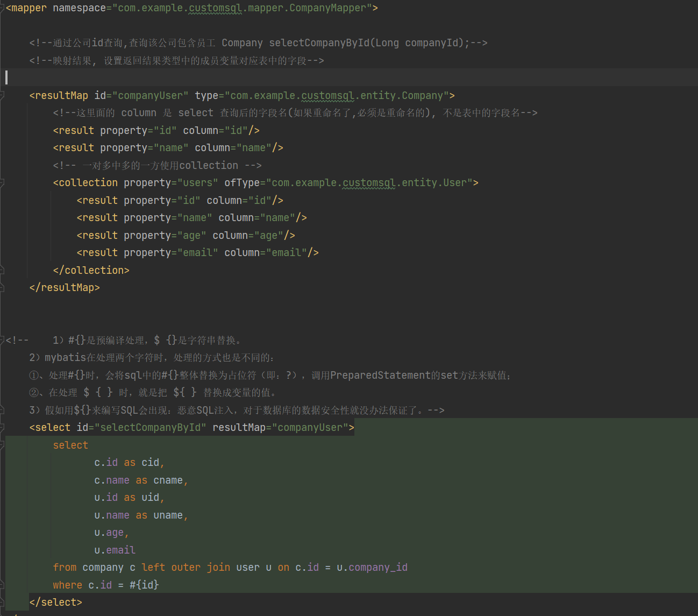Click the comment explaining column versus select fields
This screenshot has width=698, height=616.
pos(295,113)
